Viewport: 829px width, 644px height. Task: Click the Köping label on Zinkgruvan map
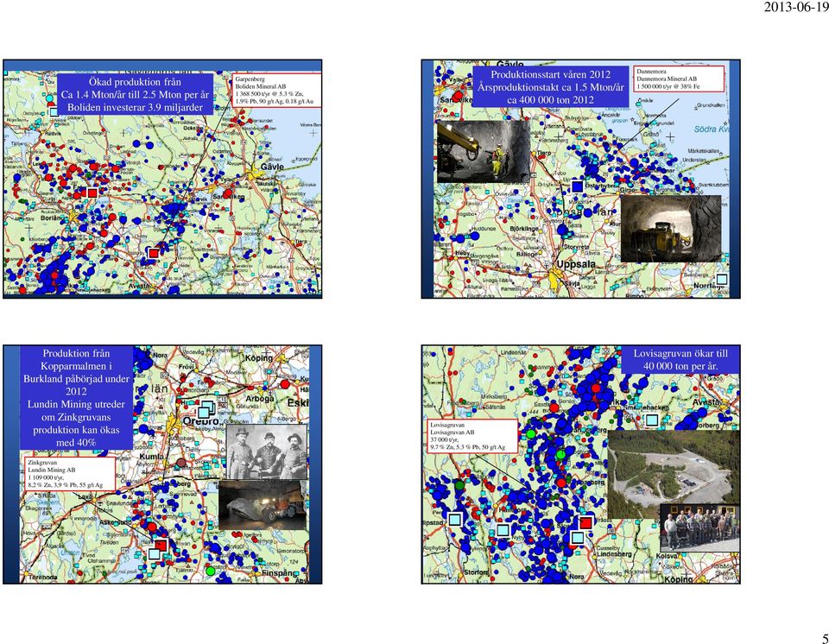[x=259, y=358]
